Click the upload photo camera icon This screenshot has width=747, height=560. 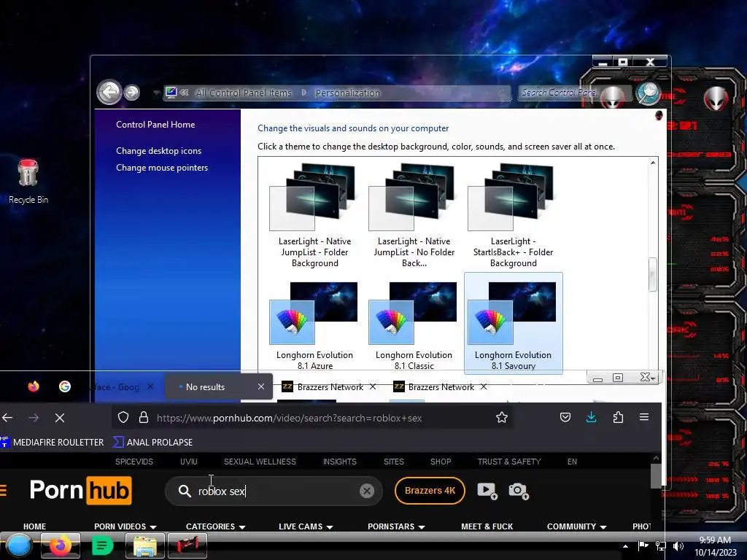click(519, 491)
